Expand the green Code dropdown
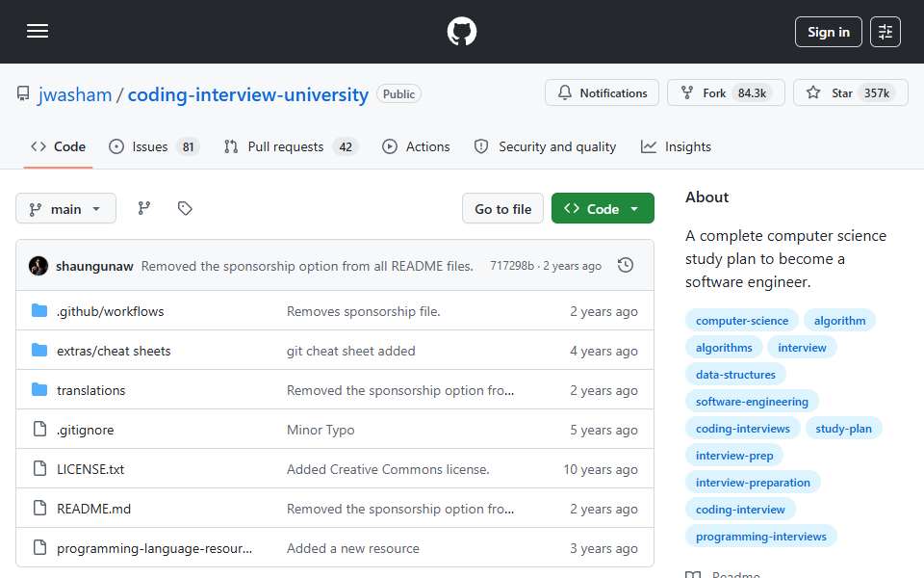924x578 pixels. click(603, 209)
